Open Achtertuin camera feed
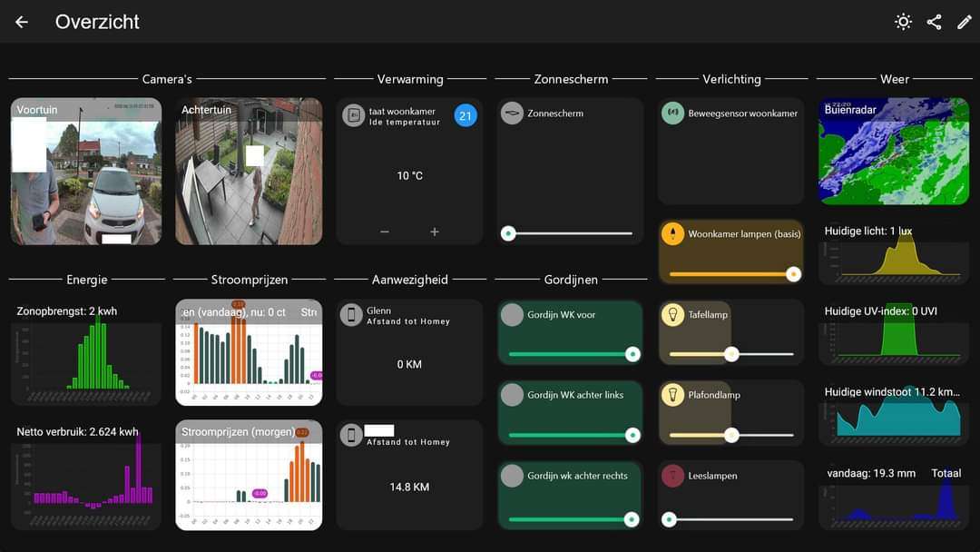 click(x=250, y=172)
